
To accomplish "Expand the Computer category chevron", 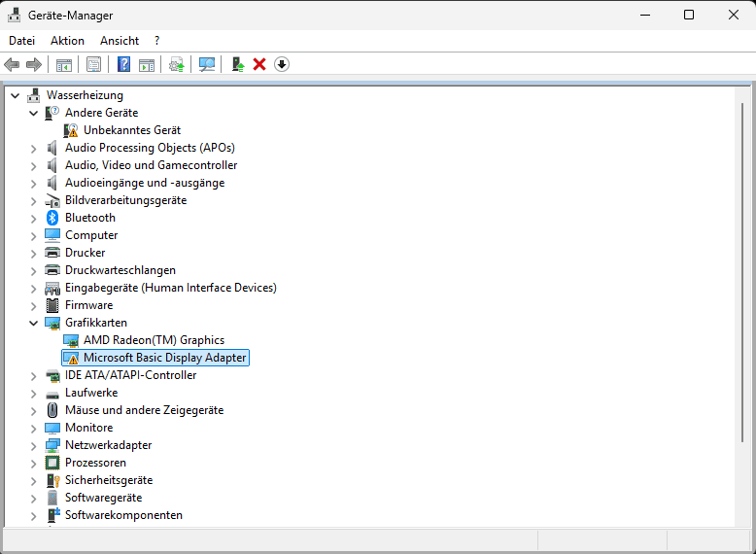I will [33, 236].
